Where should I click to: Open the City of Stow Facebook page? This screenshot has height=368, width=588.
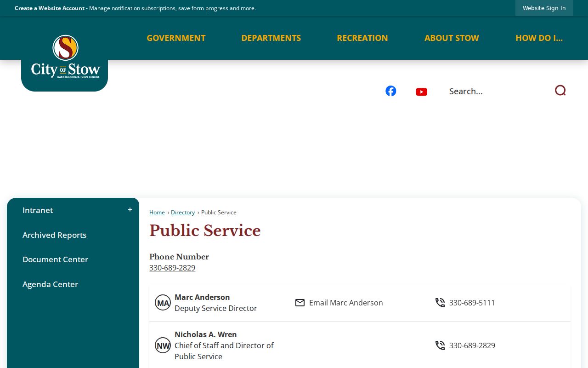click(x=391, y=91)
